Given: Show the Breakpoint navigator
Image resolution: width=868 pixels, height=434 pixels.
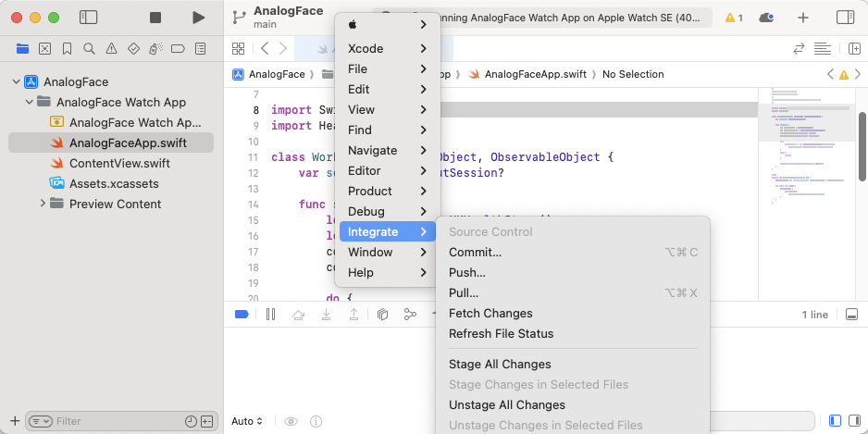Looking at the screenshot, I should coord(178,49).
